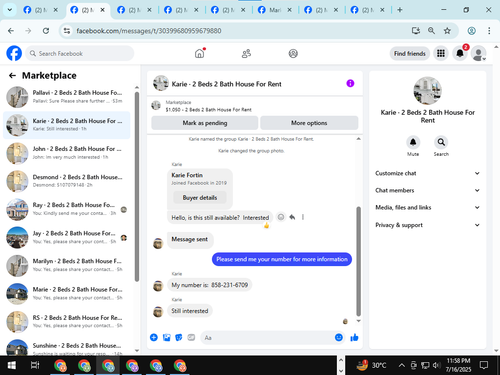Open the Facebook menu grid icon
500x375 pixels.
pos(441,53)
